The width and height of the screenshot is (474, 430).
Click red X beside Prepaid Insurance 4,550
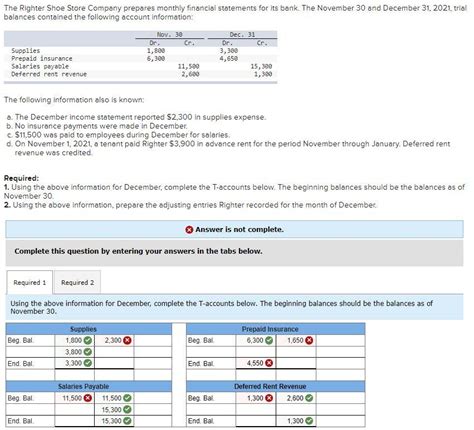coord(269,363)
